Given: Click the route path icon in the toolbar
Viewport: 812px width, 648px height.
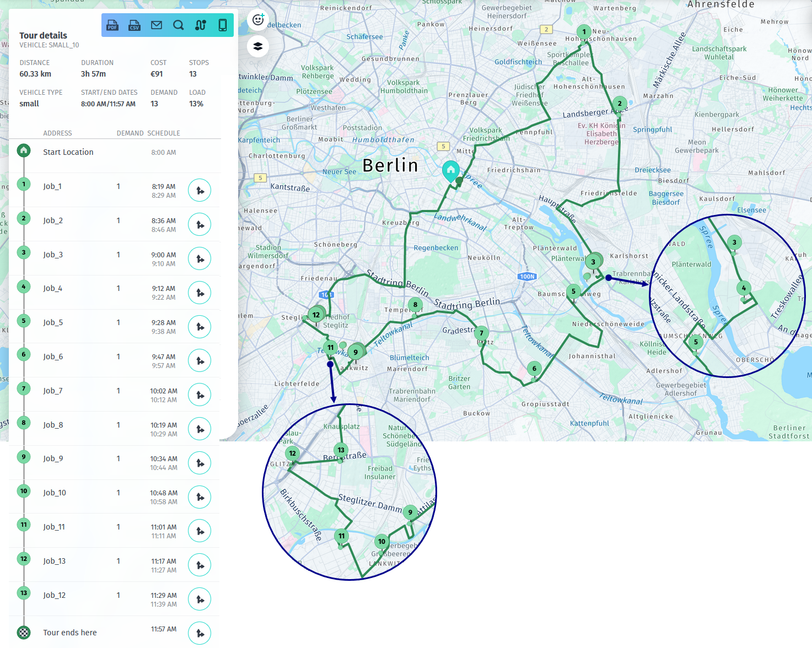Looking at the screenshot, I should 201,25.
